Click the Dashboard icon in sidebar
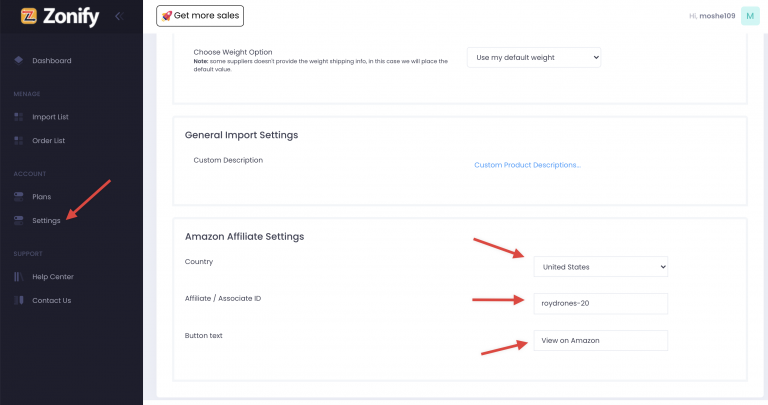Image resolution: width=768 pixels, height=405 pixels. click(x=19, y=60)
